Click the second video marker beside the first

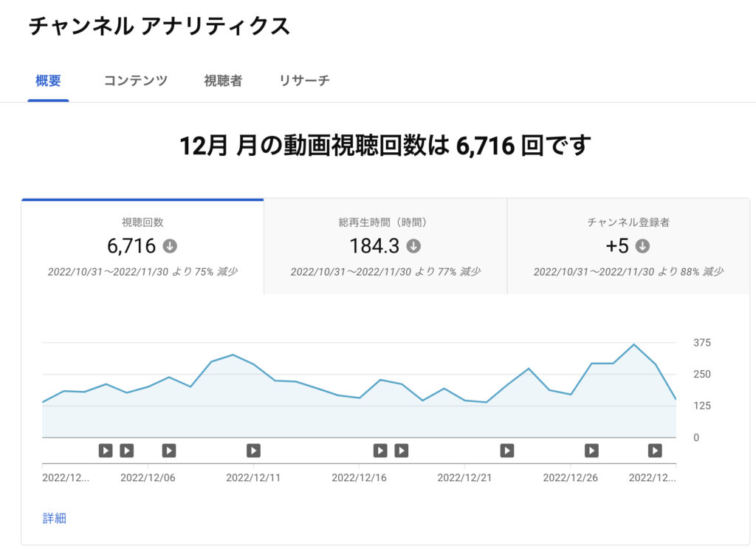(127, 450)
